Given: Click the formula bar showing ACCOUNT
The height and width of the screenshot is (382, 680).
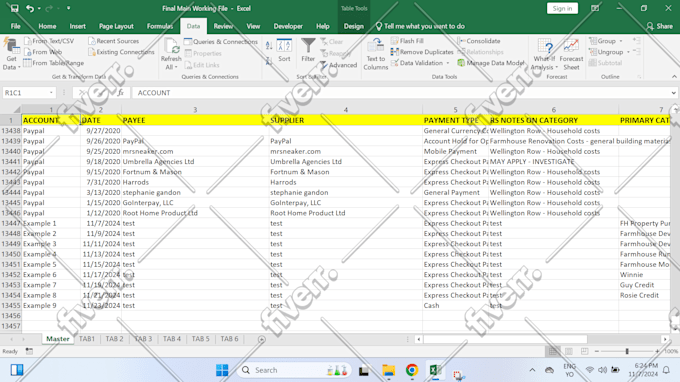Looking at the screenshot, I should coord(402,93).
